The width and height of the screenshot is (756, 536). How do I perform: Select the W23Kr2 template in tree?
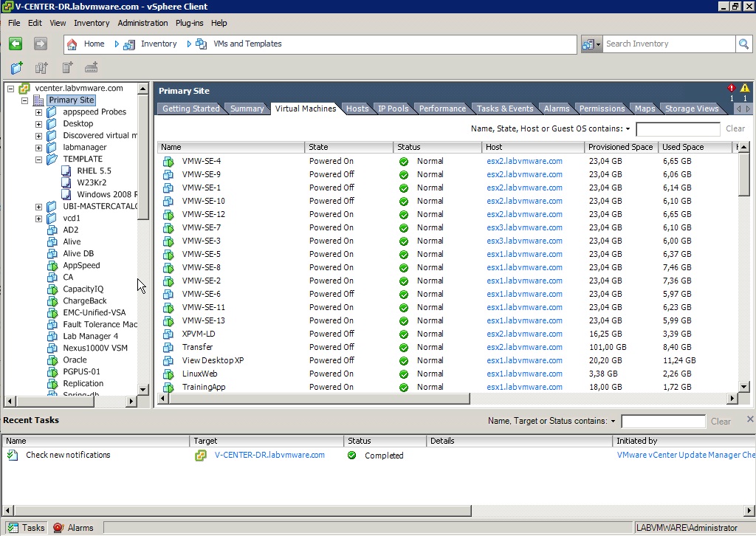click(x=92, y=182)
